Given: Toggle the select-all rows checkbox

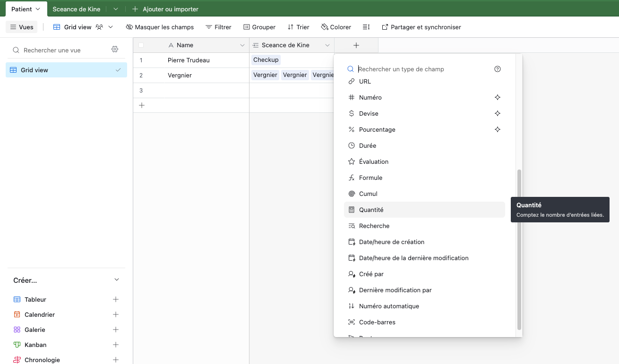Looking at the screenshot, I should click(141, 45).
